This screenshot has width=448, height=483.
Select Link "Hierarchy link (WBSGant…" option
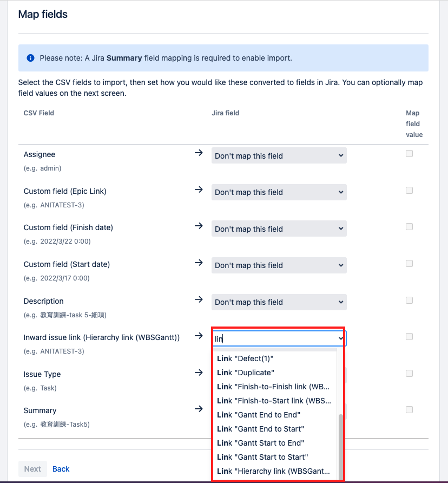pos(275,471)
